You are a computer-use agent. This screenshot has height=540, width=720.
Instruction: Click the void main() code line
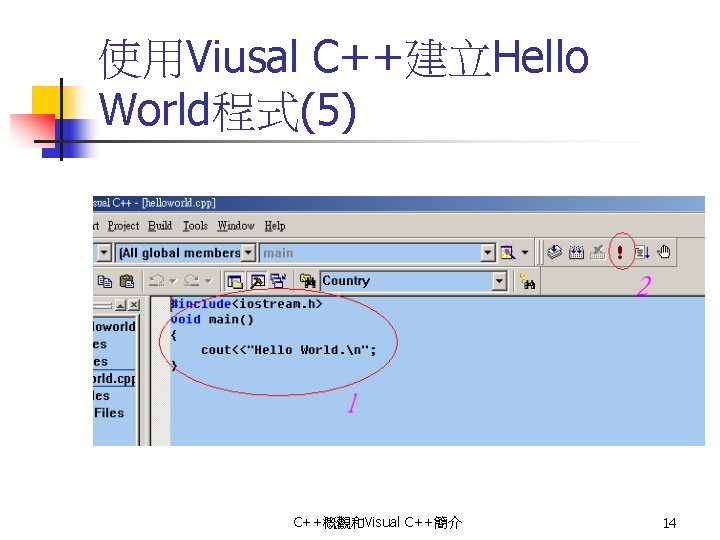tap(212, 319)
